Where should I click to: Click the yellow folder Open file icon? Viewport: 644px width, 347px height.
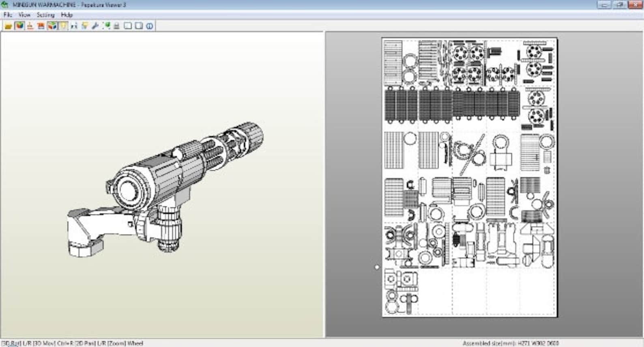[8, 26]
